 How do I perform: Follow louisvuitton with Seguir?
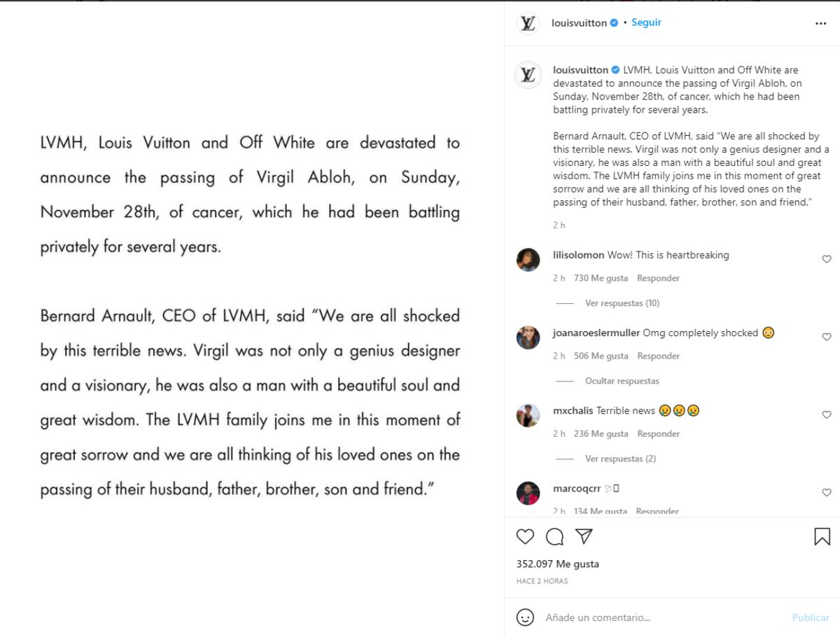point(646,22)
